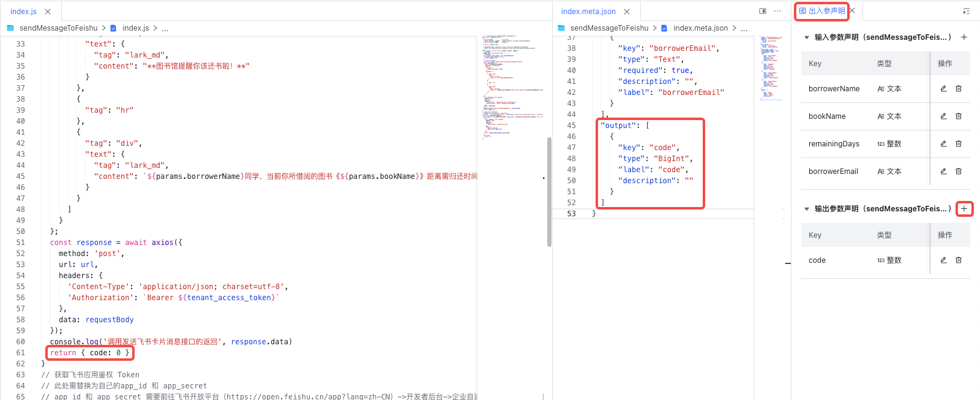
Task: Select the remainingDays key cell
Action: (834, 144)
